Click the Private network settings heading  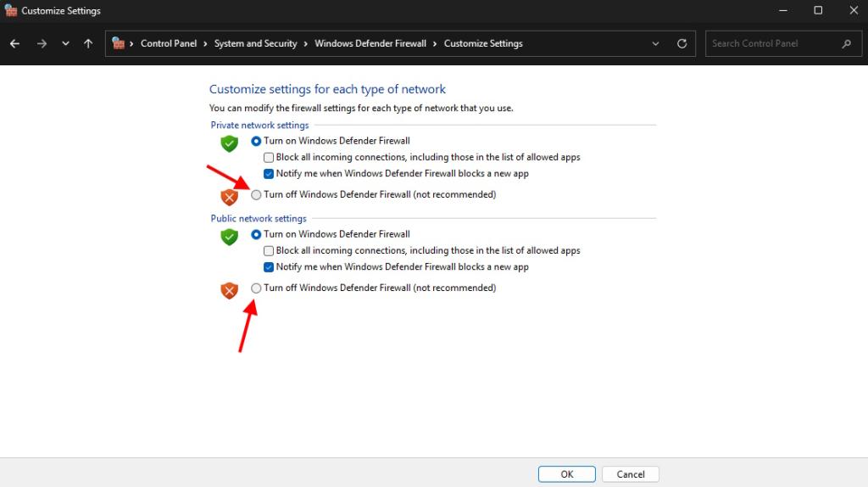click(x=259, y=126)
